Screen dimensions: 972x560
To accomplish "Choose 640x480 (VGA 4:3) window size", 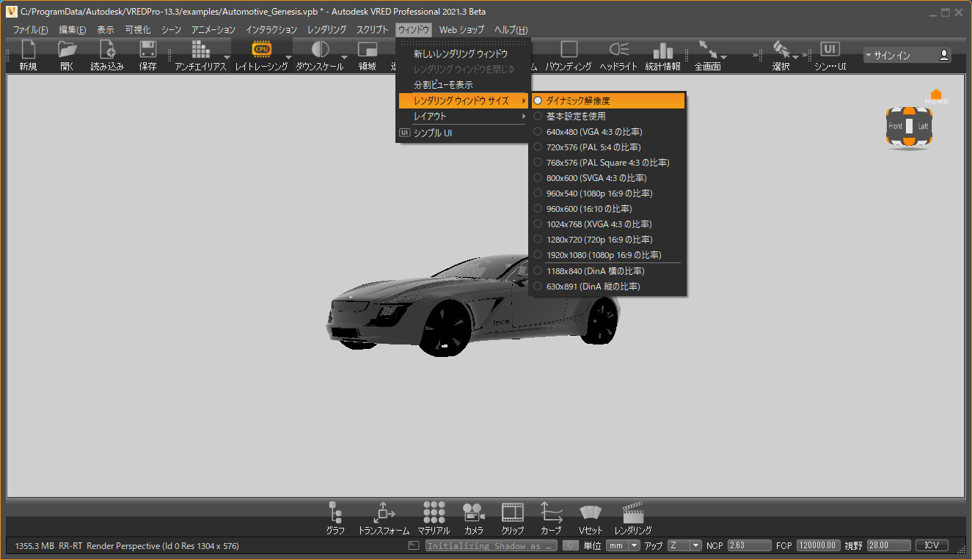I will tap(607, 131).
